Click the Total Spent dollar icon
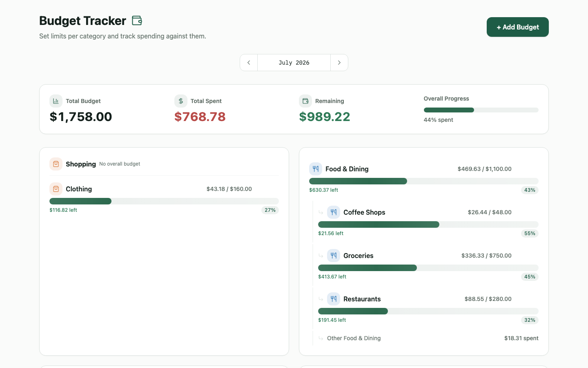The height and width of the screenshot is (368, 588). point(181,101)
